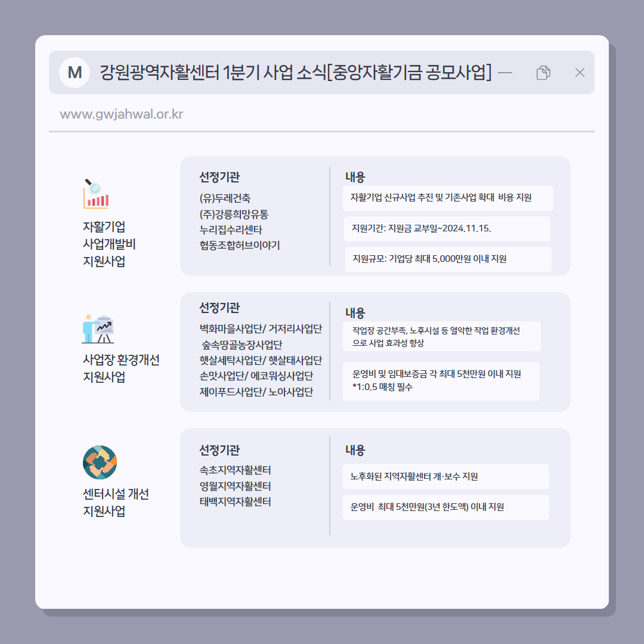This screenshot has height=644, width=644.
Task: Click the joined hands circle icon
Action: coord(100,462)
